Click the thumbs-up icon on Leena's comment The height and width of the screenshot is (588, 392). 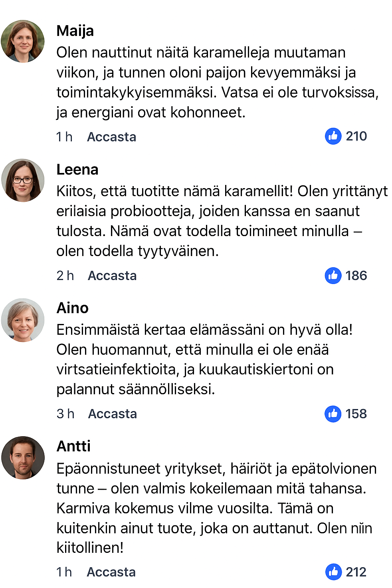333,276
